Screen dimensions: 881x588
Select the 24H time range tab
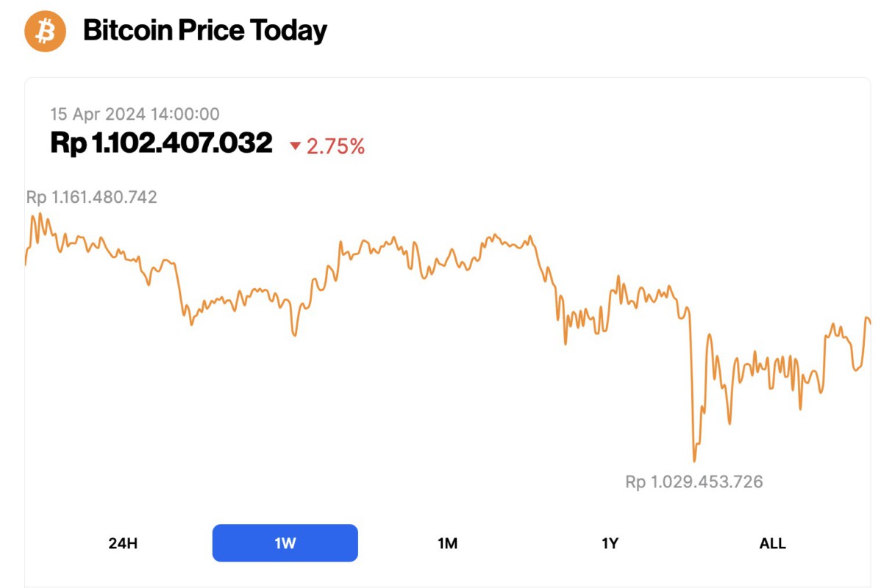(x=123, y=543)
